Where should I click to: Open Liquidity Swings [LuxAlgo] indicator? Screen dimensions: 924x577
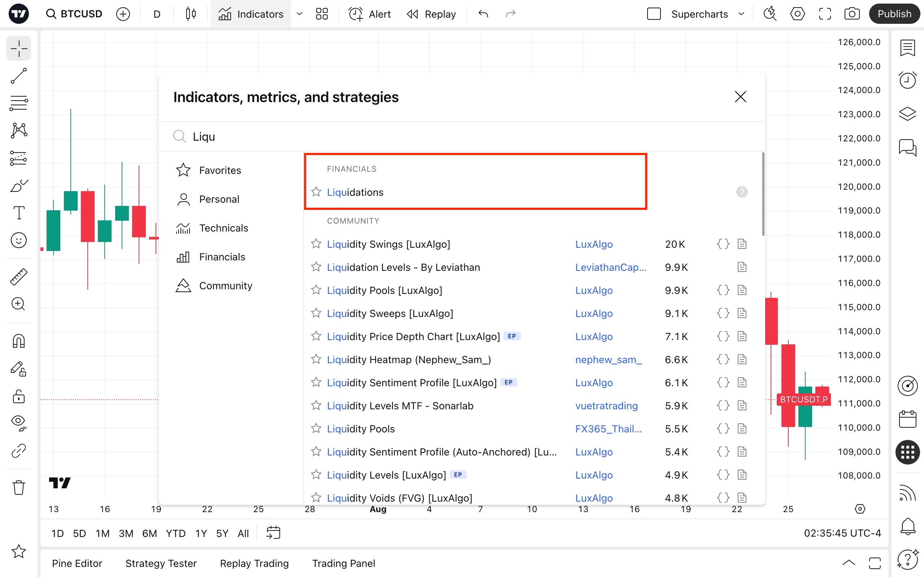tap(388, 244)
